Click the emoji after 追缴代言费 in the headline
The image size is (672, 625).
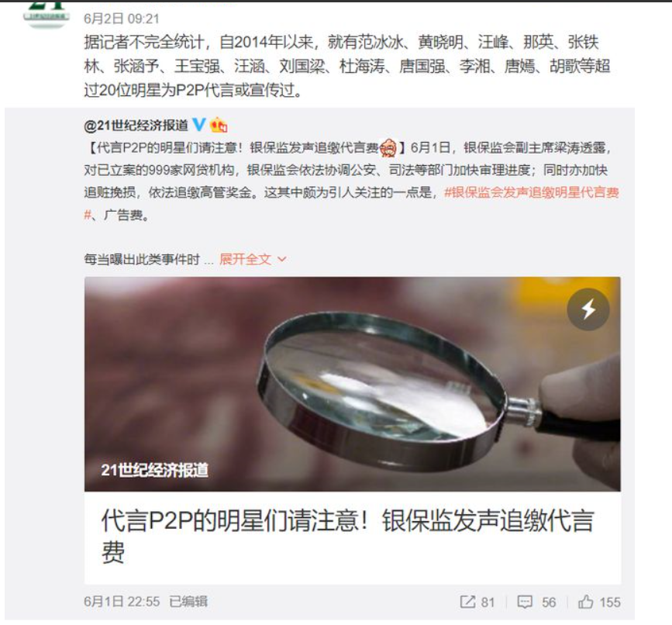tap(388, 148)
